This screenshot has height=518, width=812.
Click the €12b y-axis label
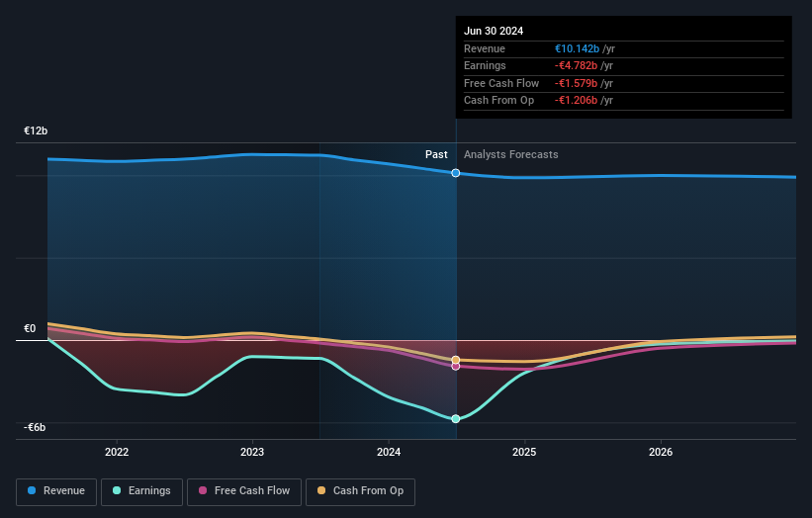point(36,130)
